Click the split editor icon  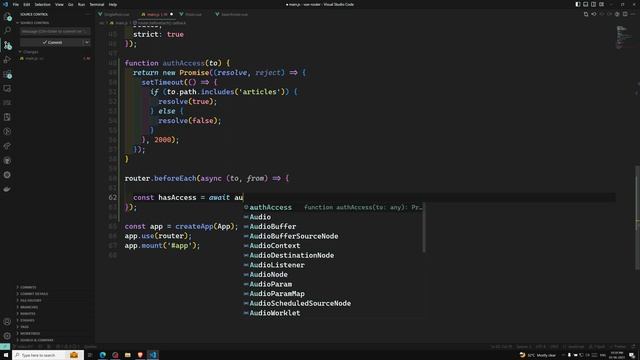625,14
